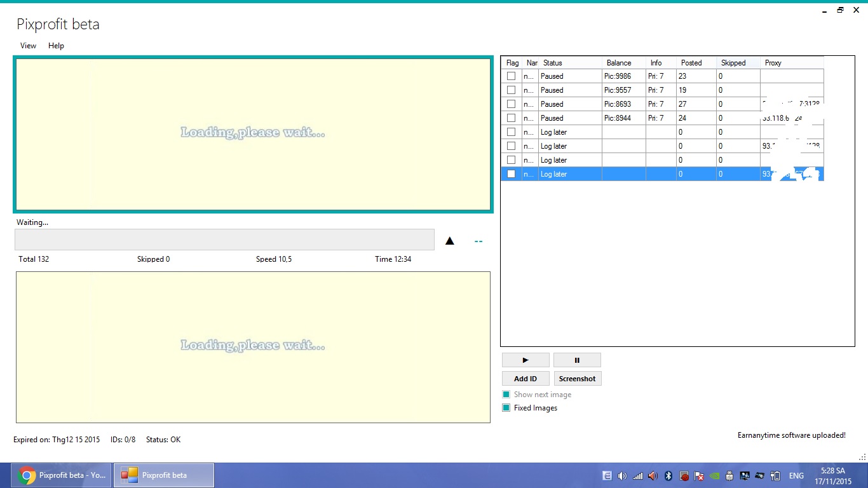The width and height of the screenshot is (868, 488).
Task: Click the Flag column header
Action: click(x=512, y=63)
